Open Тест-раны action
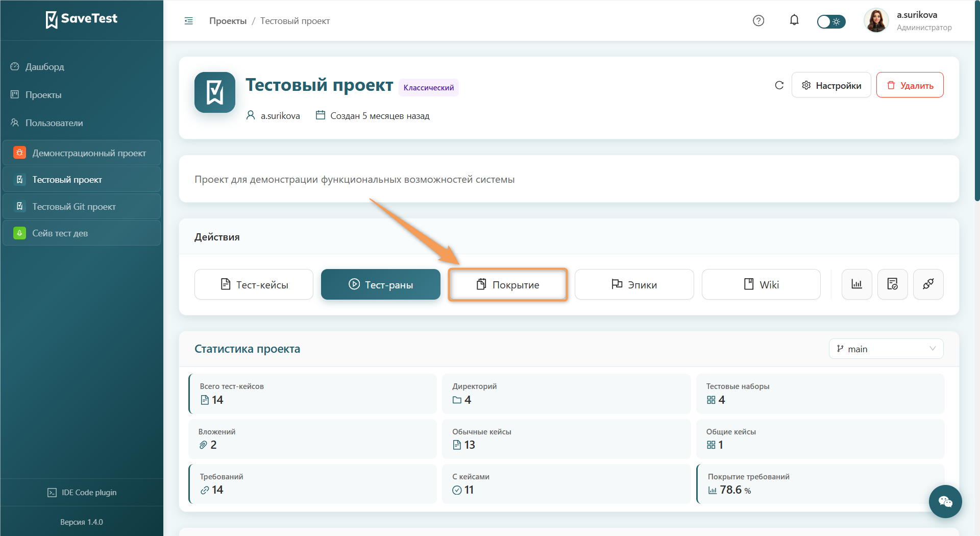 (380, 284)
